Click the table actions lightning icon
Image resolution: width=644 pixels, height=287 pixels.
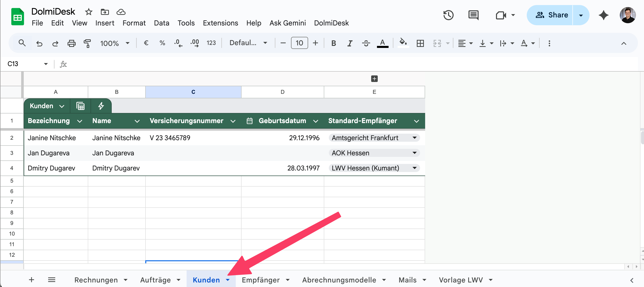click(x=101, y=106)
